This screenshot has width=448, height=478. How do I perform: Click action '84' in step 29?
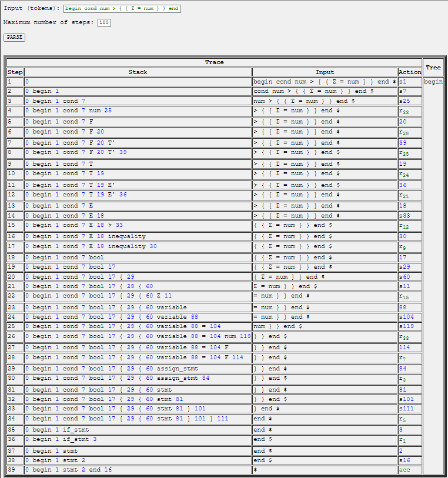410,369
